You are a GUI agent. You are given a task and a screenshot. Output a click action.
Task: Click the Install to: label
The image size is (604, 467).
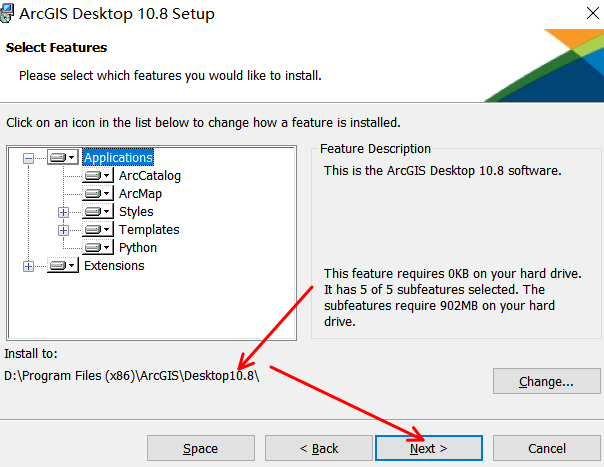pyautogui.click(x=31, y=353)
